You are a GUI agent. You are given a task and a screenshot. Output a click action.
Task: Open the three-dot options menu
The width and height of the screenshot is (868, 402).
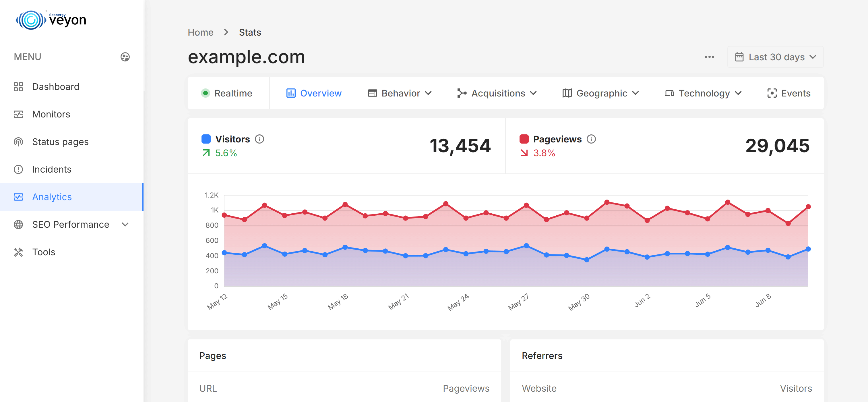[x=709, y=57]
